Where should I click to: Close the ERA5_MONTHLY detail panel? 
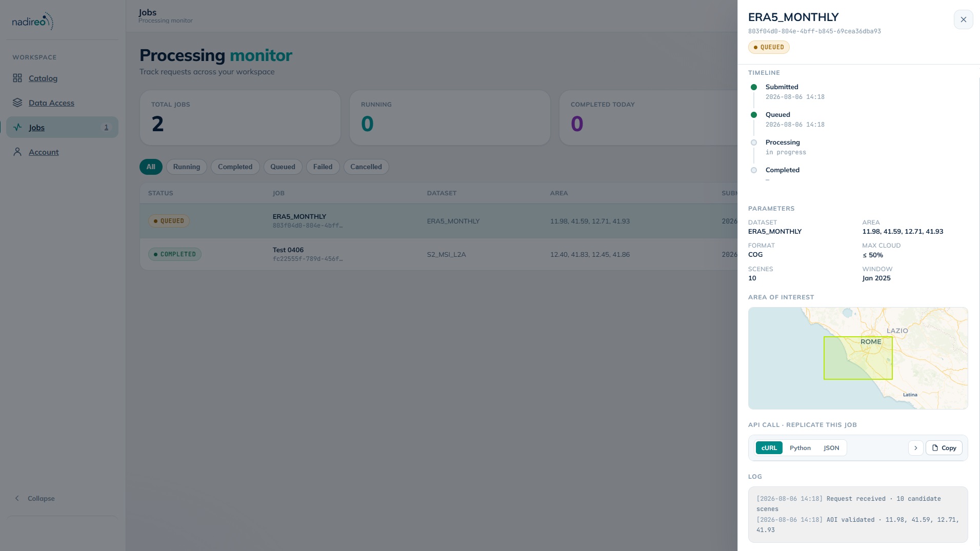(x=963, y=19)
